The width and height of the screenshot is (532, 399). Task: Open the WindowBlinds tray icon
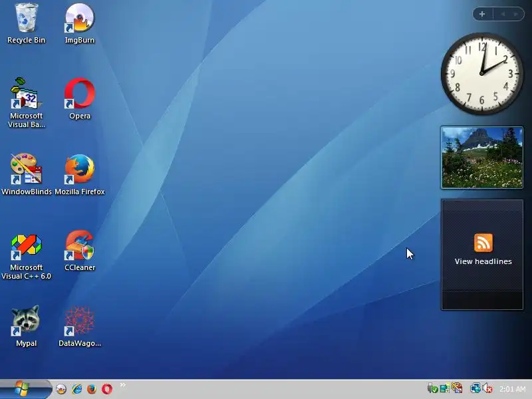[x=457, y=388]
